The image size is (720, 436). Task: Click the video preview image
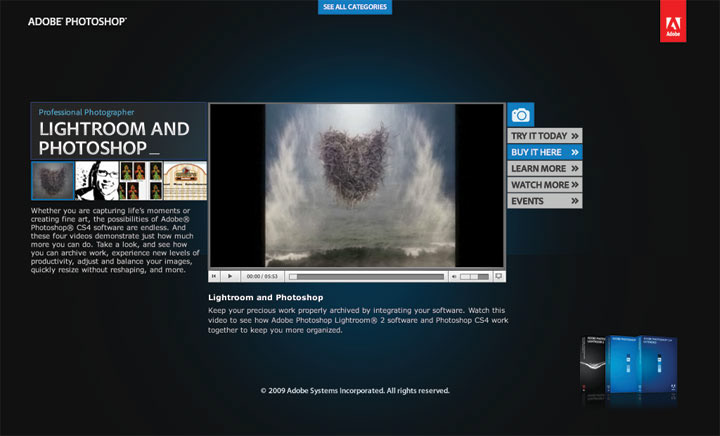click(357, 185)
